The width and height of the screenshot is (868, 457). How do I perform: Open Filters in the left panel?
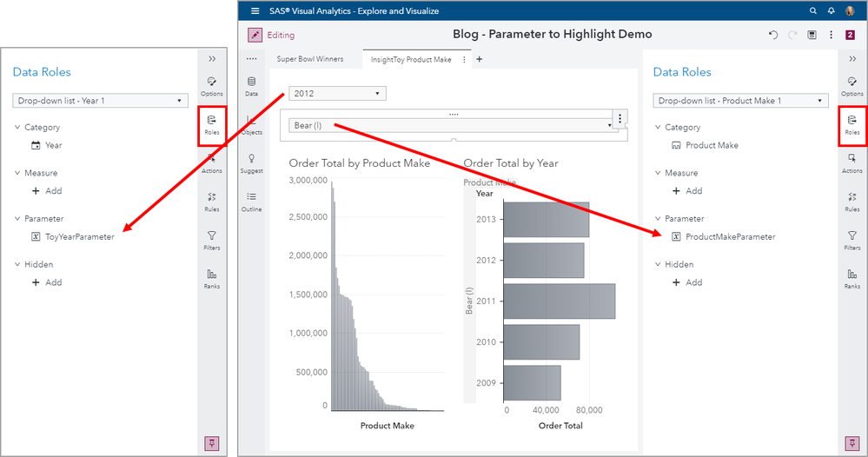pyautogui.click(x=211, y=241)
